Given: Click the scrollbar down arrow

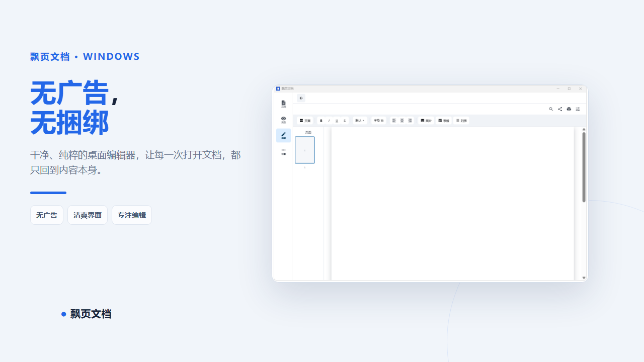Looking at the screenshot, I should click(584, 278).
